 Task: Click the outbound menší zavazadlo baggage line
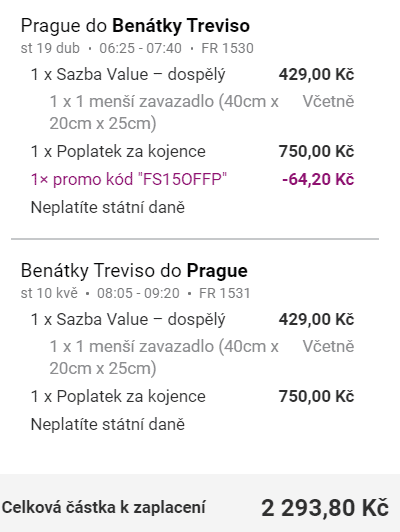[164, 112]
